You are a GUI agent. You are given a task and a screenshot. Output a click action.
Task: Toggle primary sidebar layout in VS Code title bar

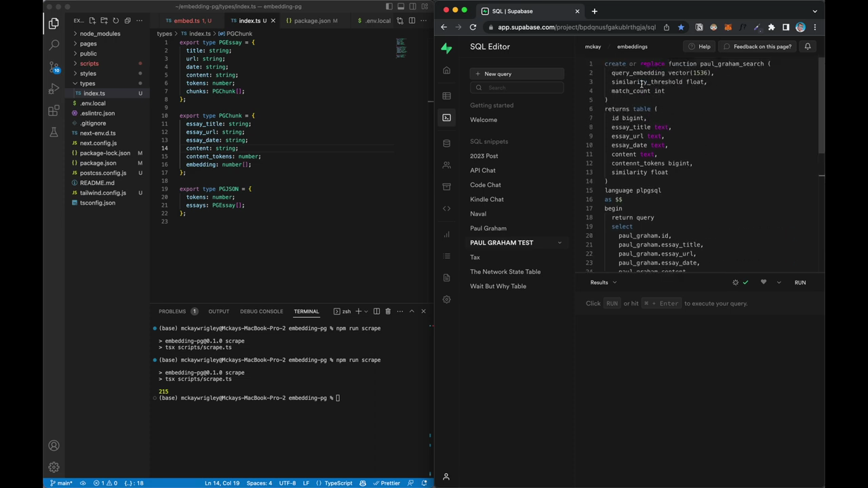[x=389, y=6]
